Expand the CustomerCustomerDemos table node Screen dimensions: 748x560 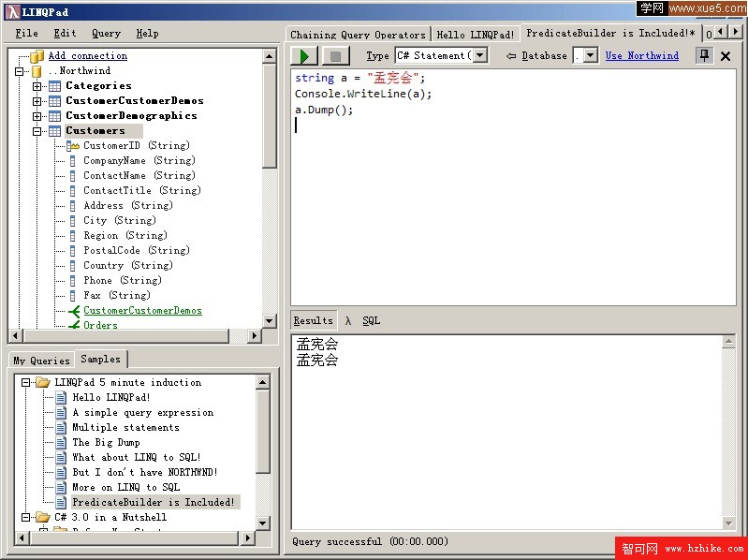[x=37, y=101]
